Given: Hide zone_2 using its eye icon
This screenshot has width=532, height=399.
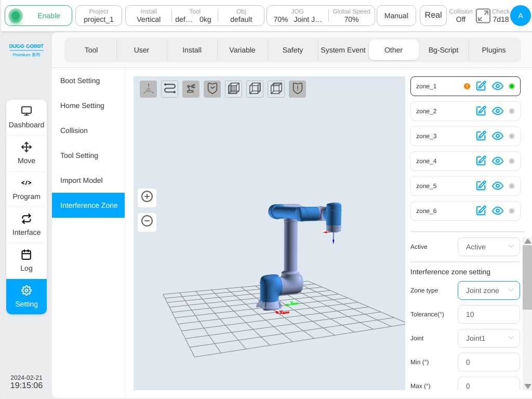Looking at the screenshot, I should tap(498, 111).
